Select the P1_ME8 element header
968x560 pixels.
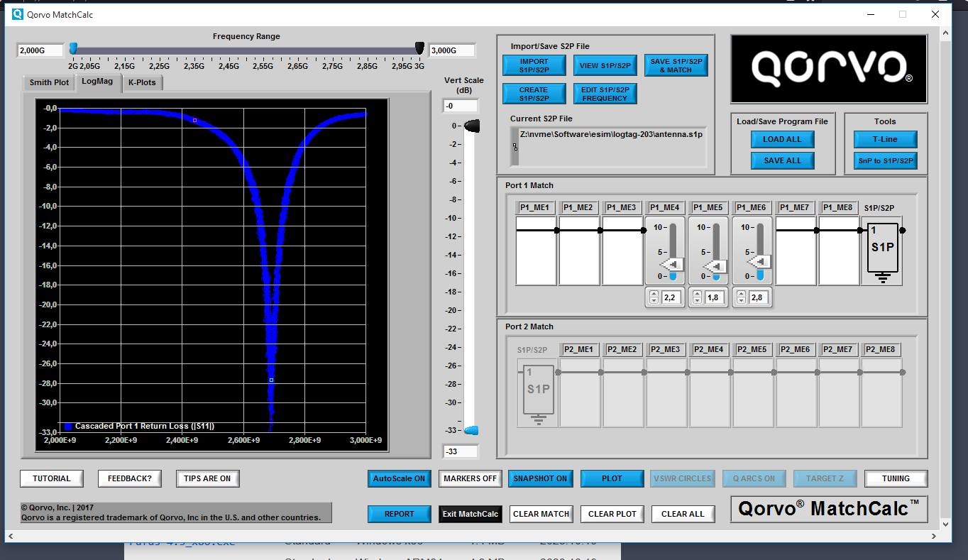point(838,208)
